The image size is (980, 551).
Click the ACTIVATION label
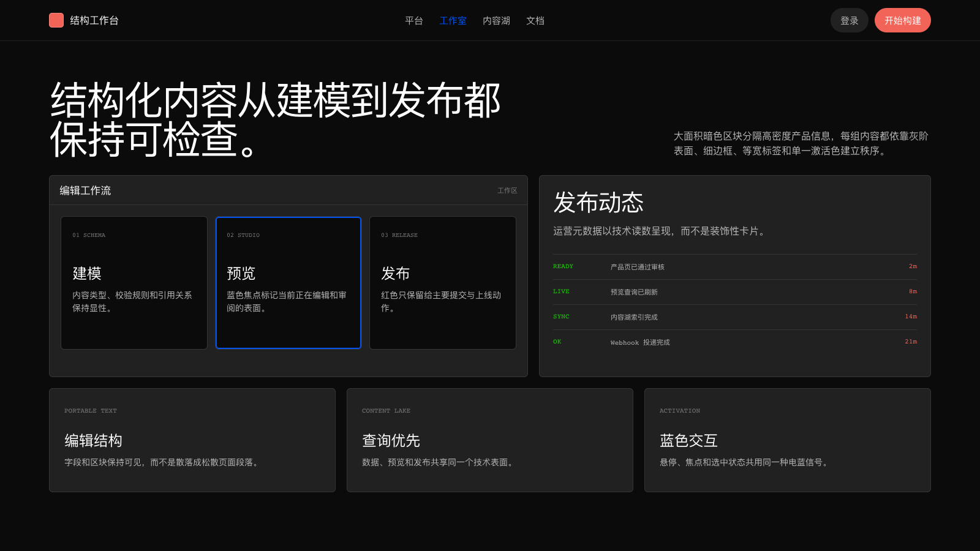[x=680, y=411]
